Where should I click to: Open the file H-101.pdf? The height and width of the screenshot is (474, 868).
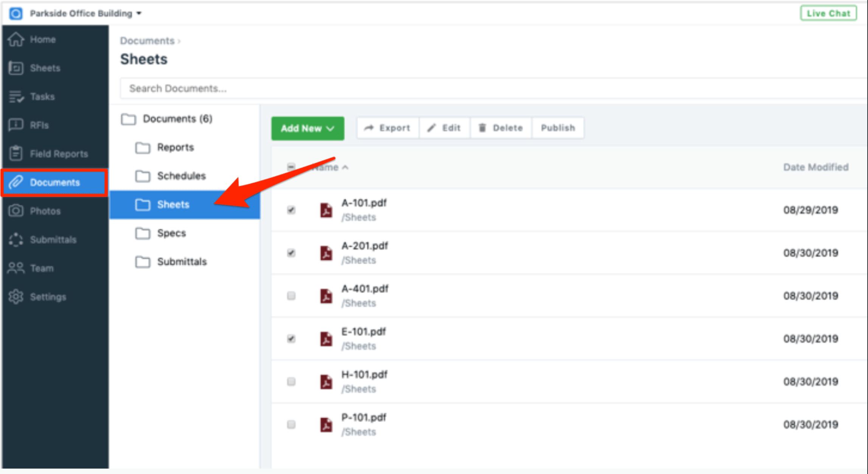(364, 375)
